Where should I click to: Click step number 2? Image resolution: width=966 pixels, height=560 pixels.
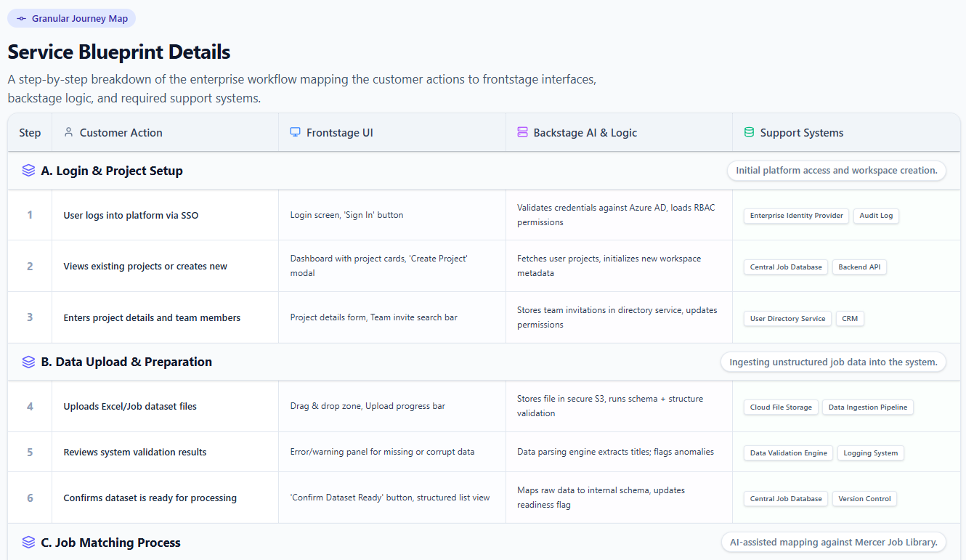click(30, 266)
